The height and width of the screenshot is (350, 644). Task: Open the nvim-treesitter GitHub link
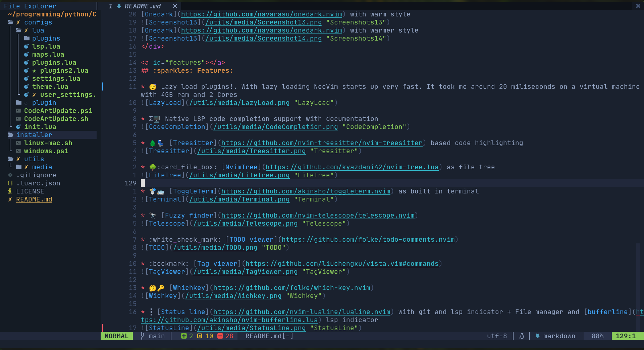pos(322,143)
